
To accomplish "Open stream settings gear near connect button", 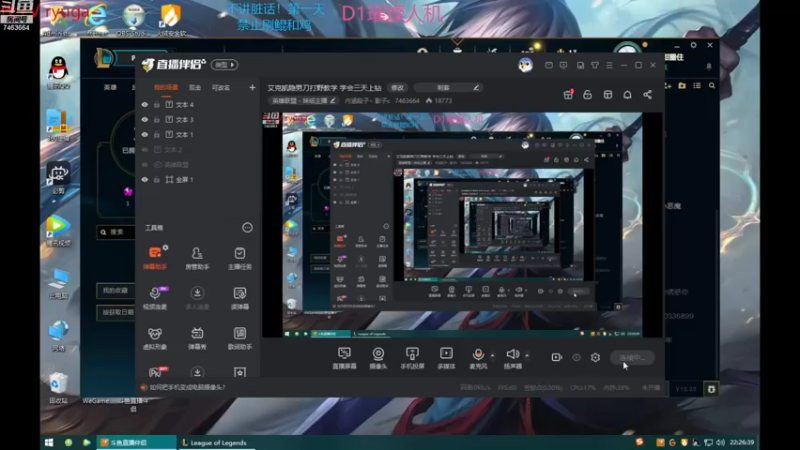I will [595, 357].
